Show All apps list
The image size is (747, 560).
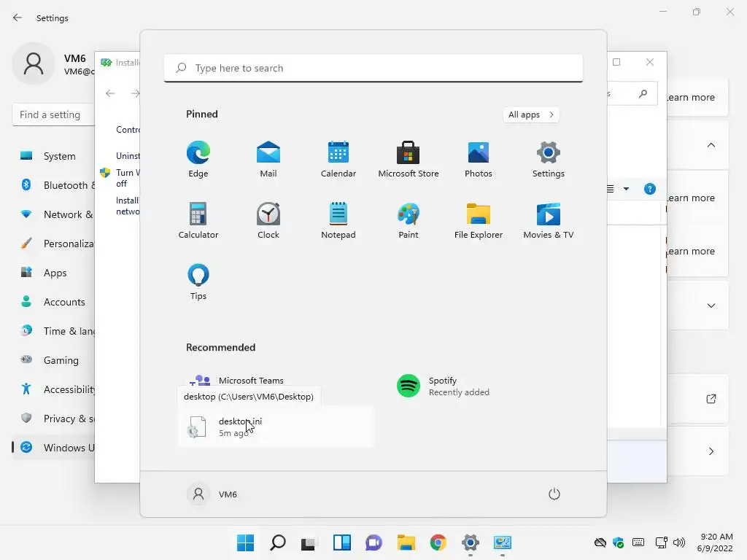[531, 114]
